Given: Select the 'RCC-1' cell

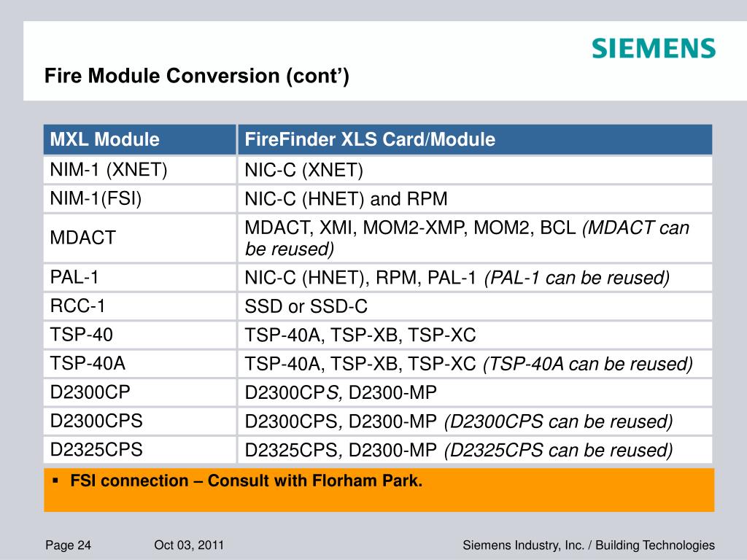Looking at the screenshot, I should tap(139, 306).
